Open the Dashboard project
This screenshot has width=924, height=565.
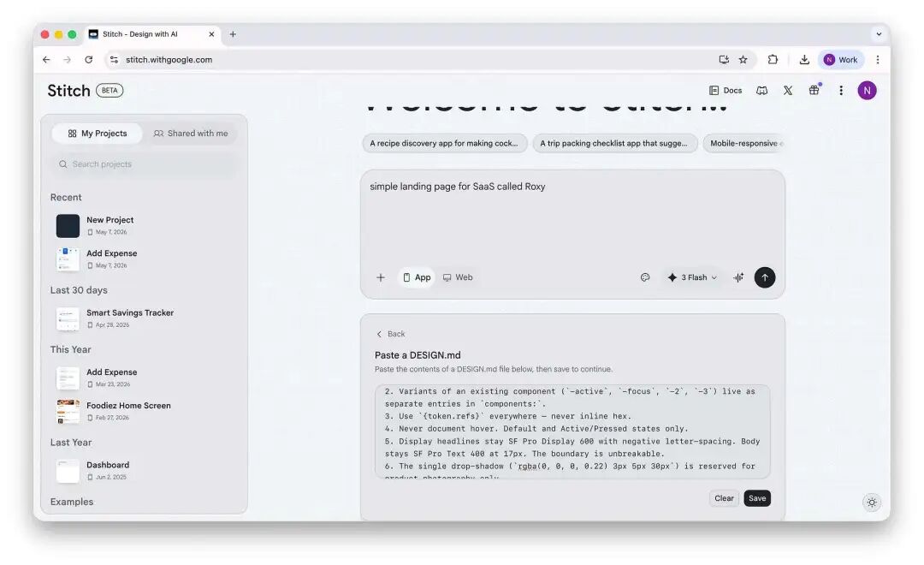(x=145, y=471)
